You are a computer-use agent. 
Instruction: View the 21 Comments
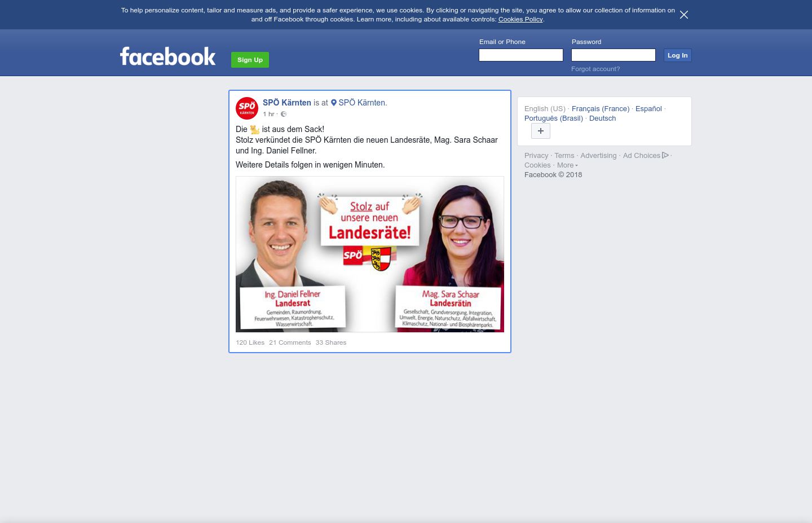[x=290, y=342]
